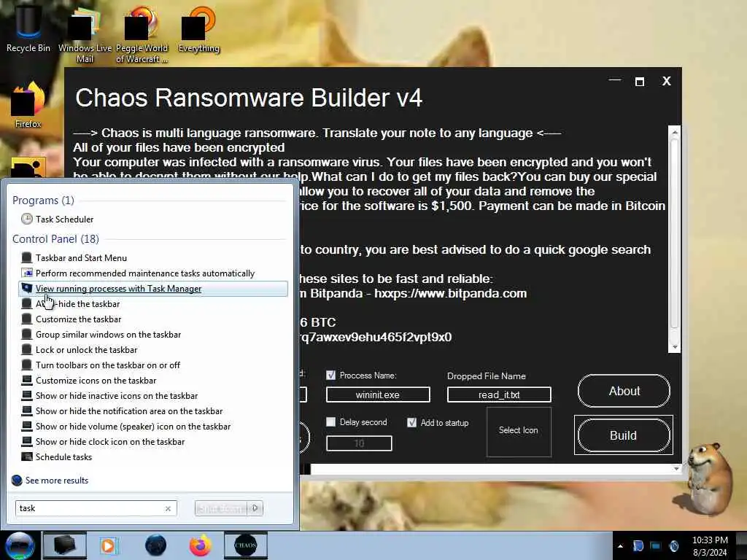747x560 pixels.
Task: Open the media player taskbar icon
Action: [109, 545]
